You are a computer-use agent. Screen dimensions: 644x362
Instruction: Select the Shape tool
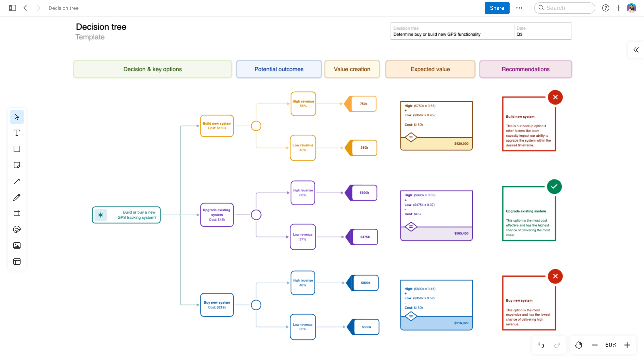coord(17,149)
